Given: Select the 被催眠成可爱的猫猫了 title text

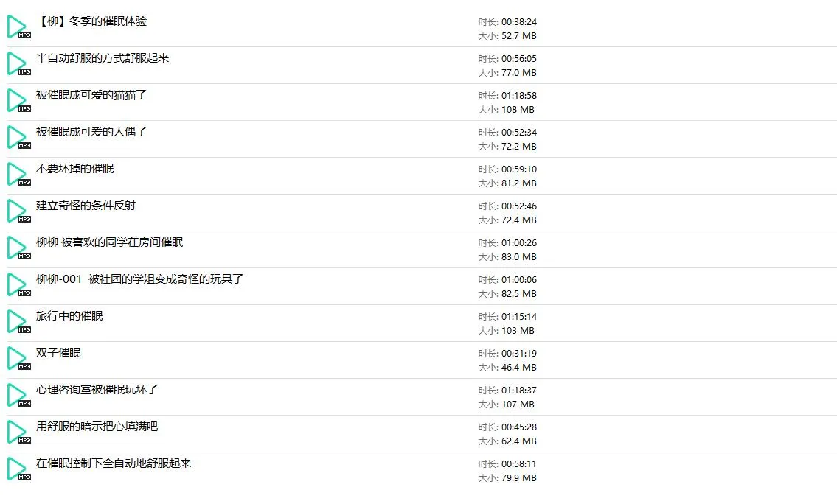Looking at the screenshot, I should tap(91, 95).
